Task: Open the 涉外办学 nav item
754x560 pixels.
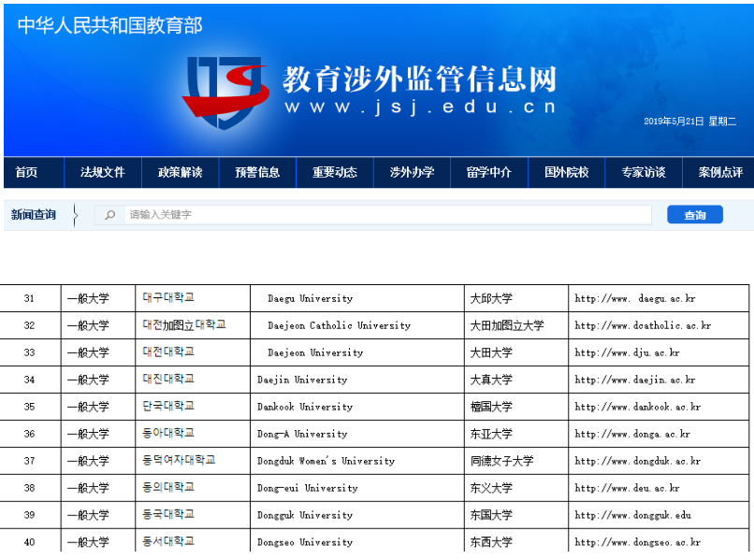Action: point(413,172)
